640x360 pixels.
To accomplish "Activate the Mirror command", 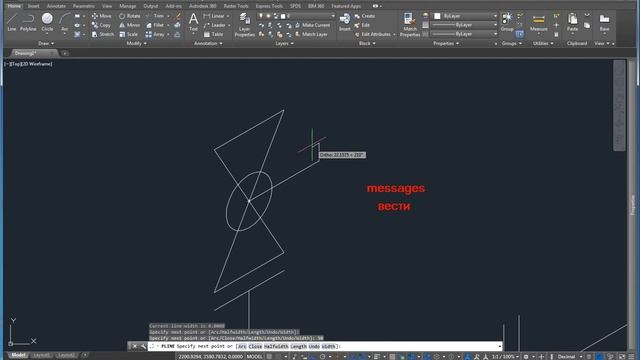I will [x=129, y=25].
